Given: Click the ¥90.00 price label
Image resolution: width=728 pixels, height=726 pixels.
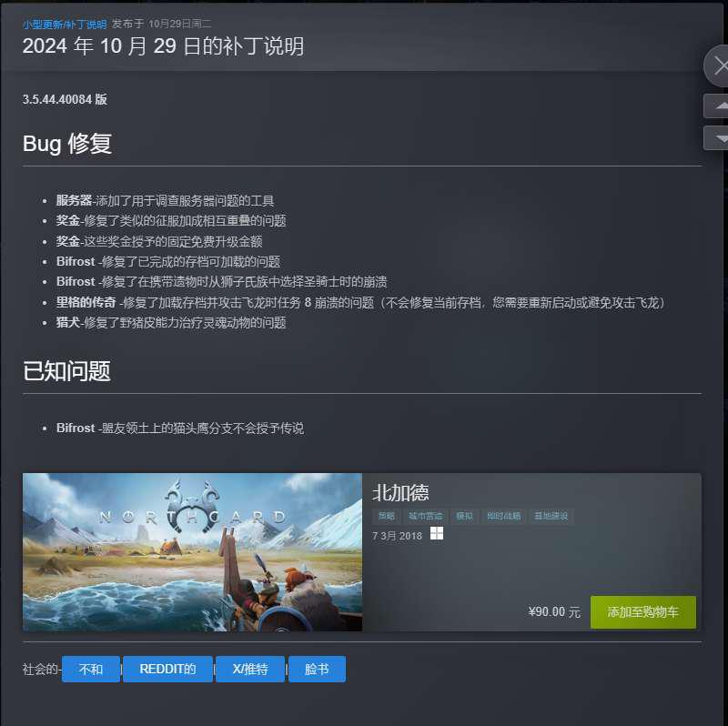Looking at the screenshot, I should [554, 611].
